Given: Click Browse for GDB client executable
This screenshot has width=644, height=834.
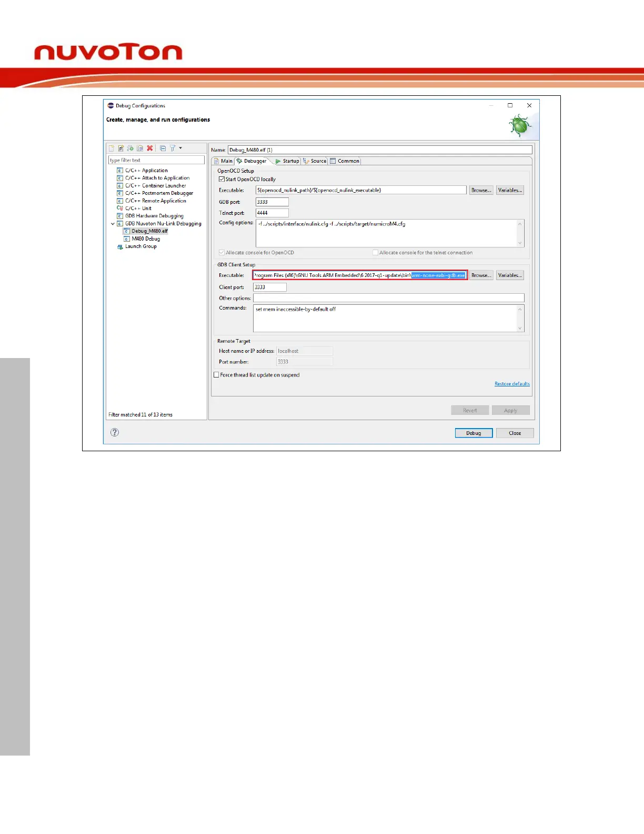Looking at the screenshot, I should click(x=481, y=275).
